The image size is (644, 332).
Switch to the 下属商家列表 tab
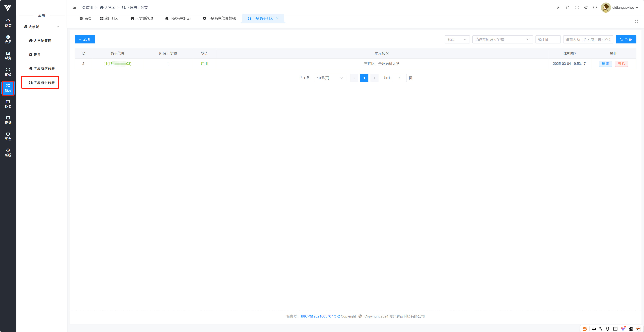point(178,18)
